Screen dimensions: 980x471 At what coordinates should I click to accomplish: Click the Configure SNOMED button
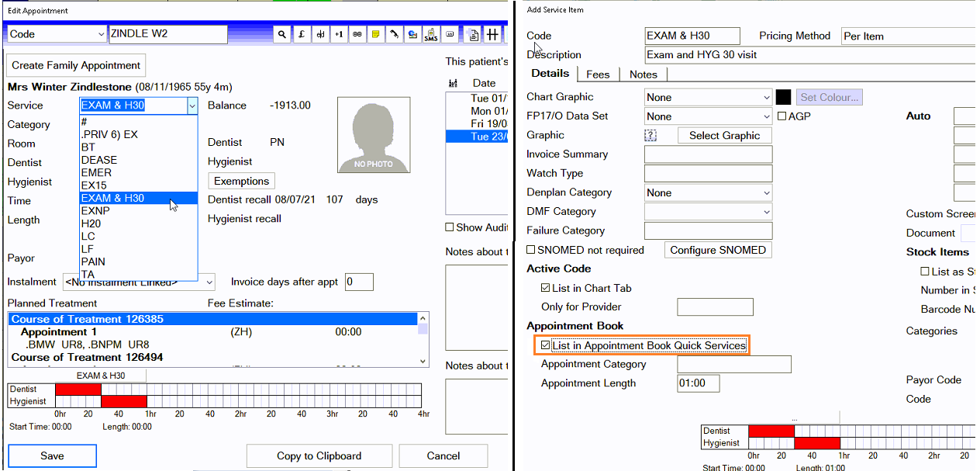718,250
